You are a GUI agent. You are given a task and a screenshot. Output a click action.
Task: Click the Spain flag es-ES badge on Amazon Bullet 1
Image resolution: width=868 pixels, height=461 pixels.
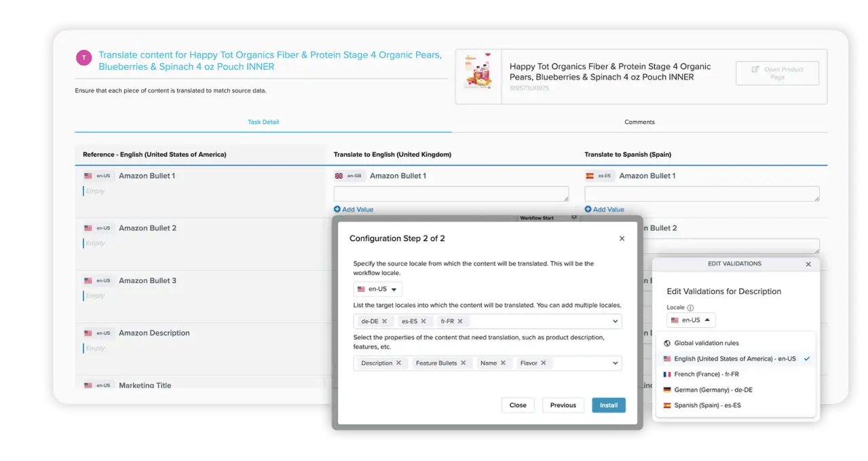599,176
